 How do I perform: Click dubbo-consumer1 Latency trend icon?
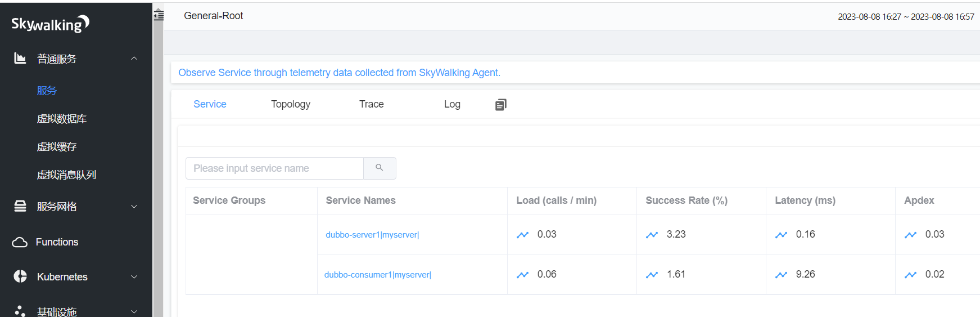click(781, 275)
